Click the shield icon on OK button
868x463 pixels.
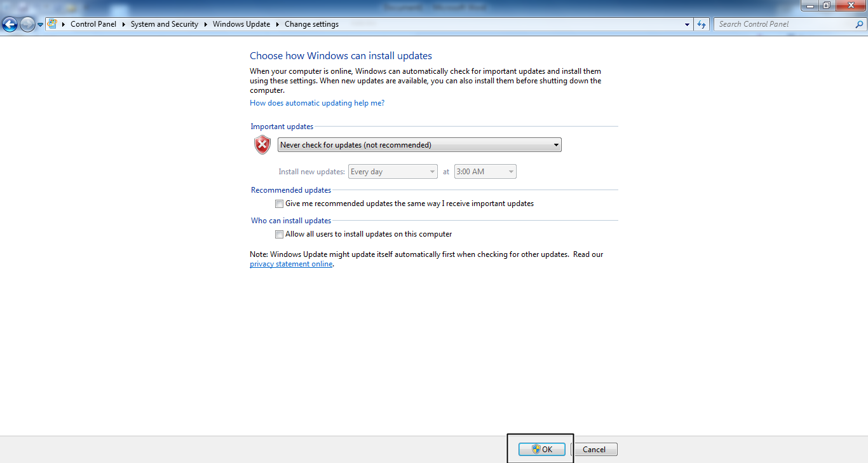click(x=536, y=449)
